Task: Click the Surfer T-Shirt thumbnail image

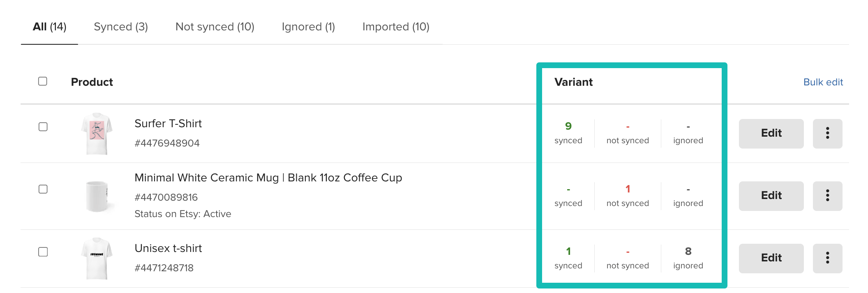Action: pos(97,131)
